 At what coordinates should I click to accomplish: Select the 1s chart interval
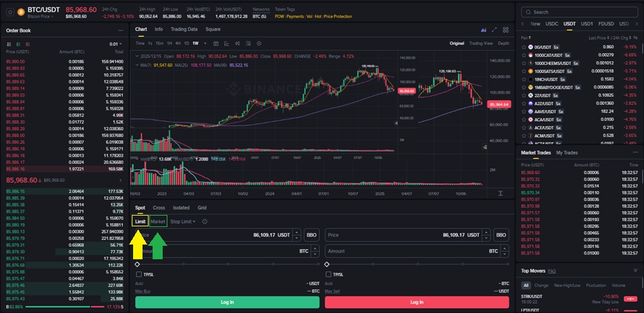point(151,44)
